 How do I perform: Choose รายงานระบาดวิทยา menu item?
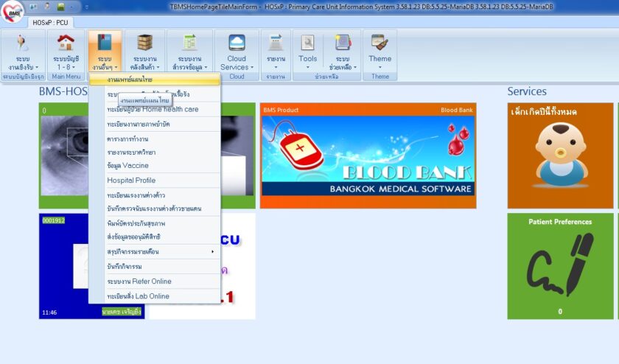coord(155,153)
